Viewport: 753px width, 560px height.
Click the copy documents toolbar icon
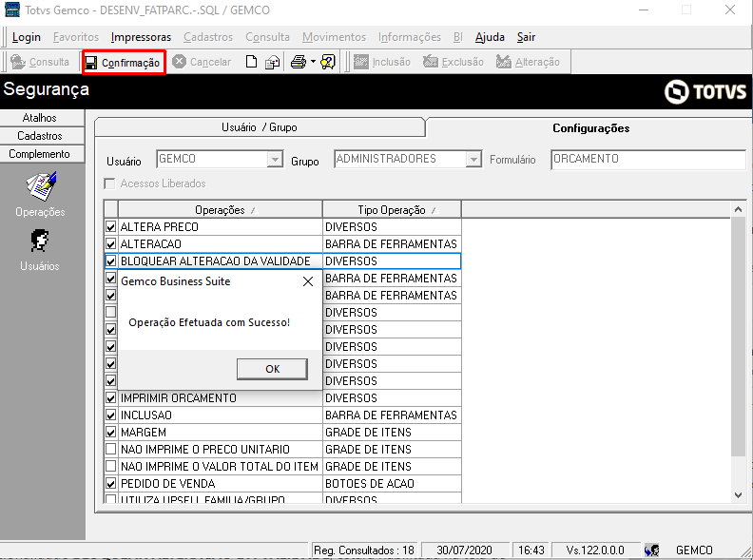click(x=272, y=62)
